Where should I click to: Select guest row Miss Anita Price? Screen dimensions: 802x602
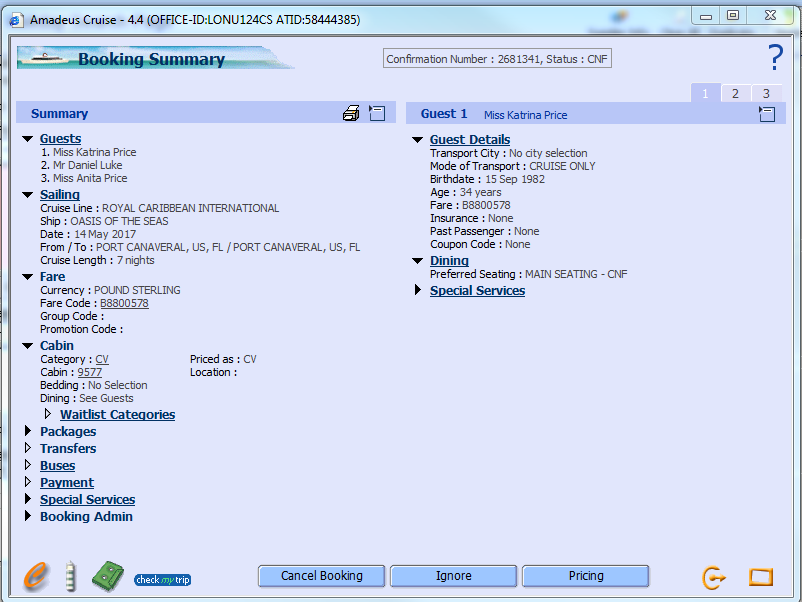coord(84,179)
